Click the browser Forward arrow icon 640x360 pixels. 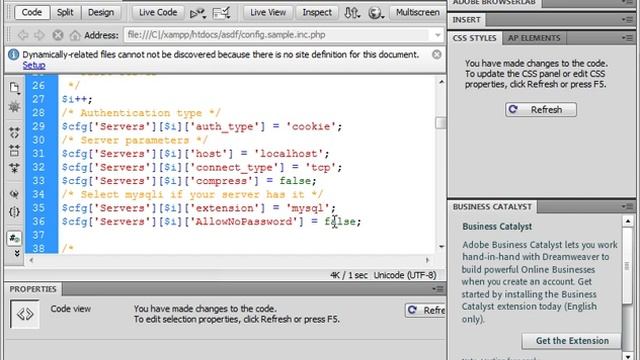(39, 36)
